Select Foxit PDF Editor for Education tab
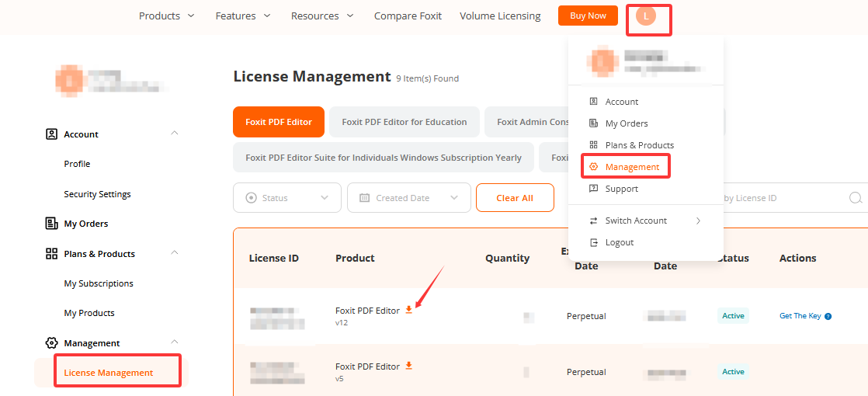This screenshot has height=396, width=868. click(404, 122)
